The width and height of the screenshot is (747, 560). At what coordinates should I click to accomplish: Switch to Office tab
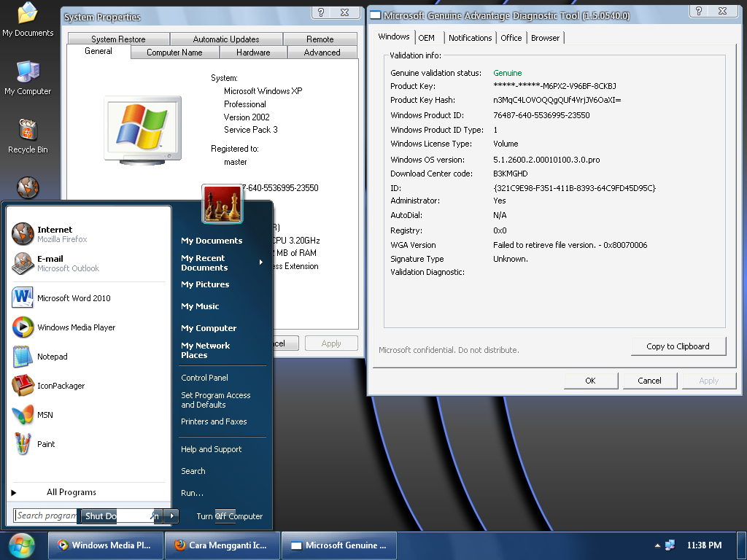click(x=511, y=38)
